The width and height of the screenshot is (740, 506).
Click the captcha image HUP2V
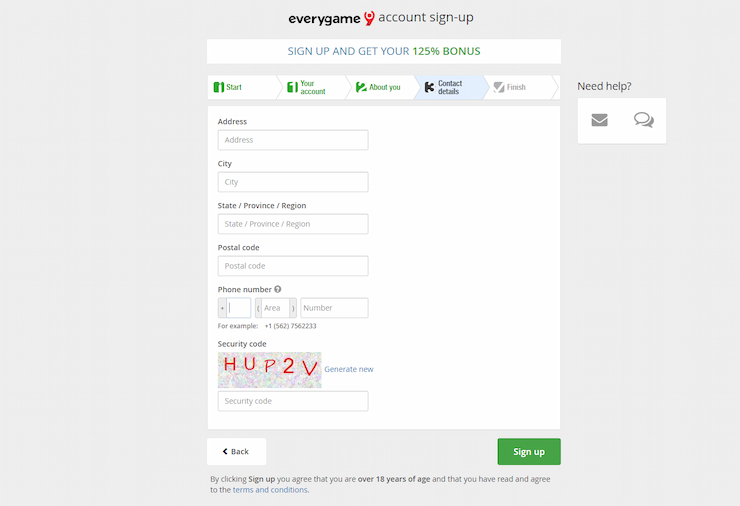(269, 370)
